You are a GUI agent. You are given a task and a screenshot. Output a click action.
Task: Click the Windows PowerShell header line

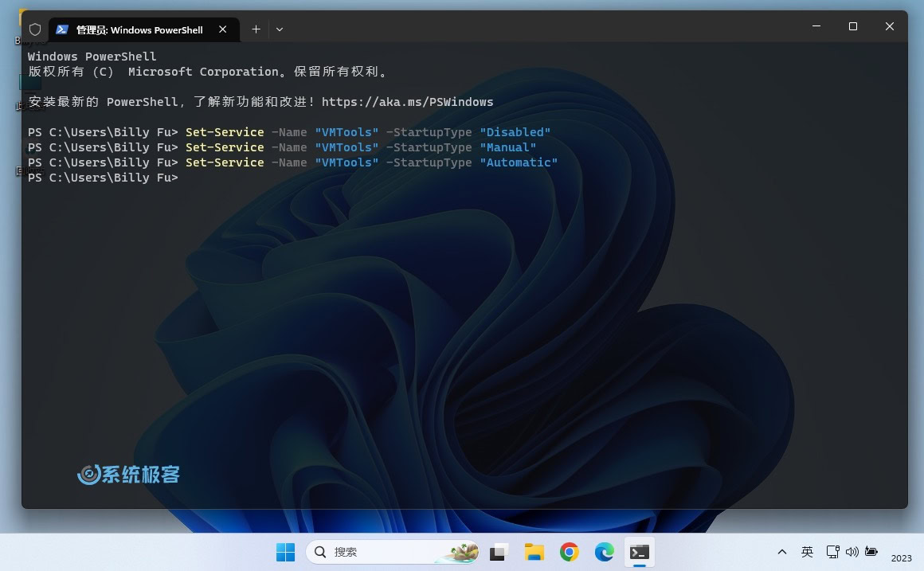point(92,57)
